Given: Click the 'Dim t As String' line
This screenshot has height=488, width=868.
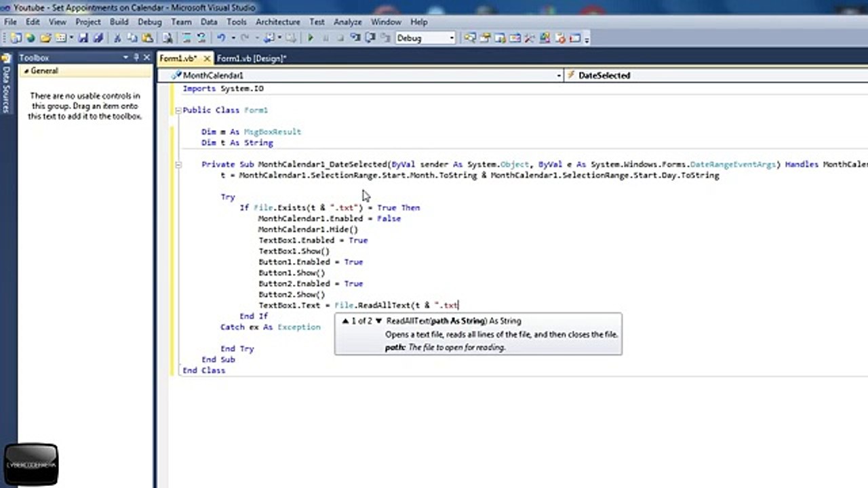Looking at the screenshot, I should tap(237, 142).
